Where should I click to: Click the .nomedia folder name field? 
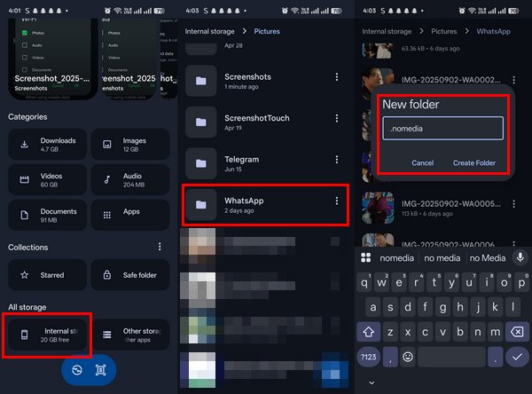point(442,129)
